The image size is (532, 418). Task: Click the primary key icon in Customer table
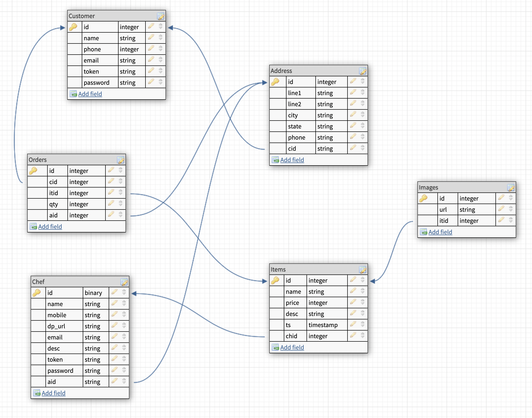(74, 27)
